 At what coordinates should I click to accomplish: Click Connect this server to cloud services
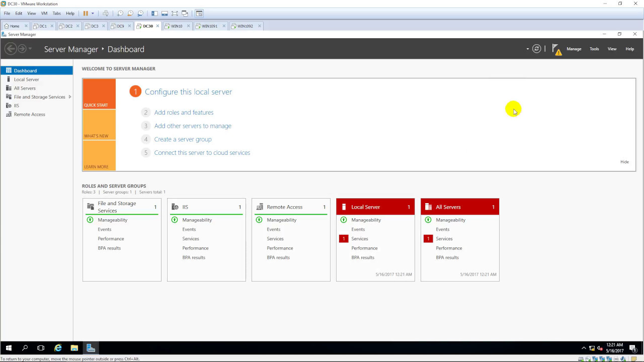pyautogui.click(x=202, y=152)
